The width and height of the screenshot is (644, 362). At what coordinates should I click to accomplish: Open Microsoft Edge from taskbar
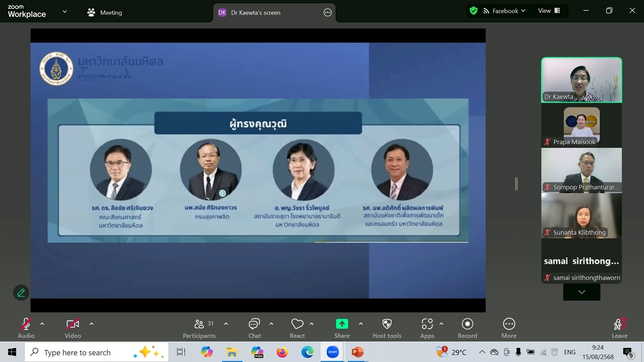[307, 352]
